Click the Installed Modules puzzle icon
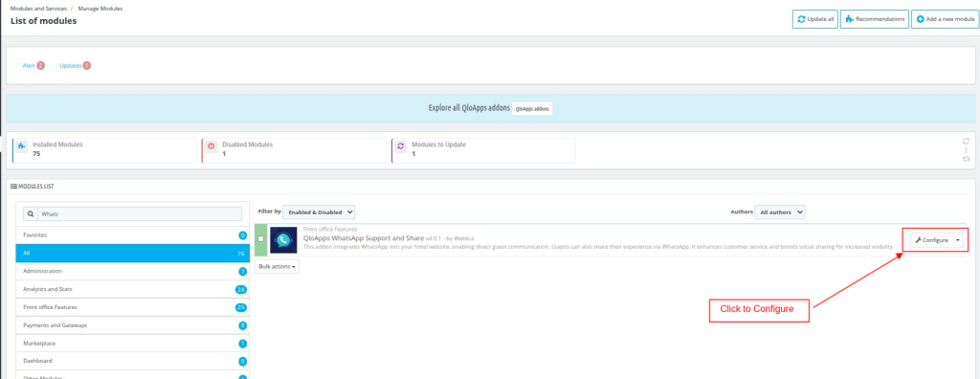Screen dimensions: 980x379 (x=21, y=145)
